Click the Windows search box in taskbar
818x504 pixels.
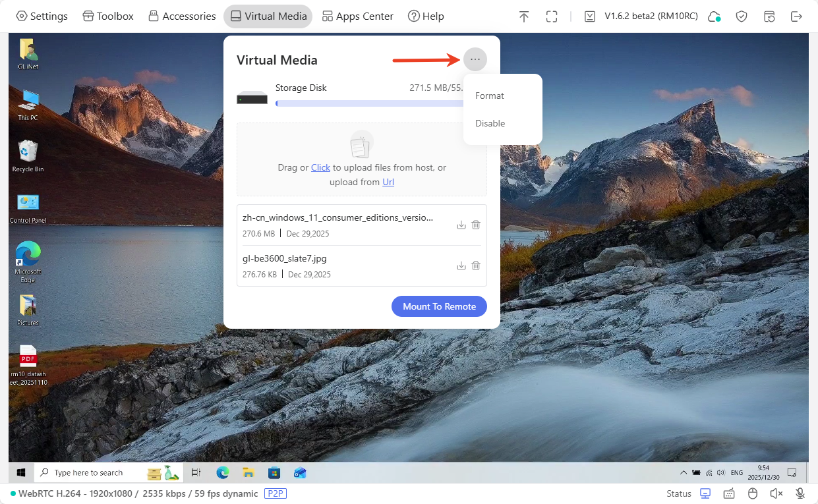[x=89, y=472]
